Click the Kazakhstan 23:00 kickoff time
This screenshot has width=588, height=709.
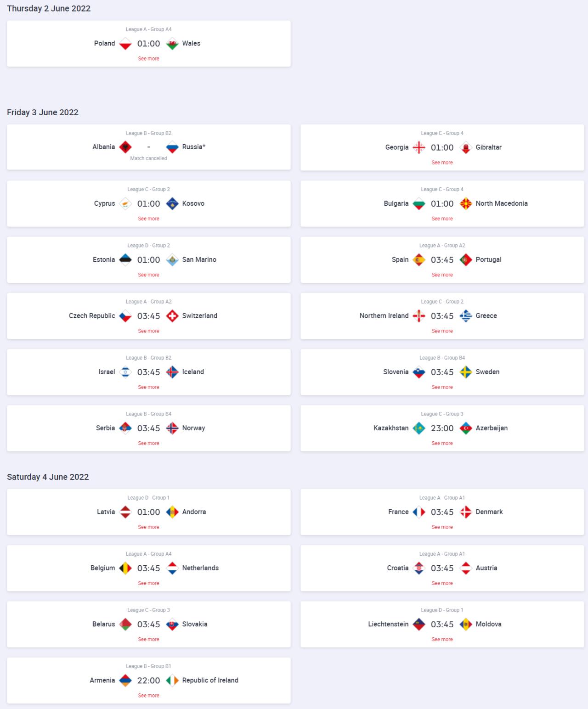442,428
